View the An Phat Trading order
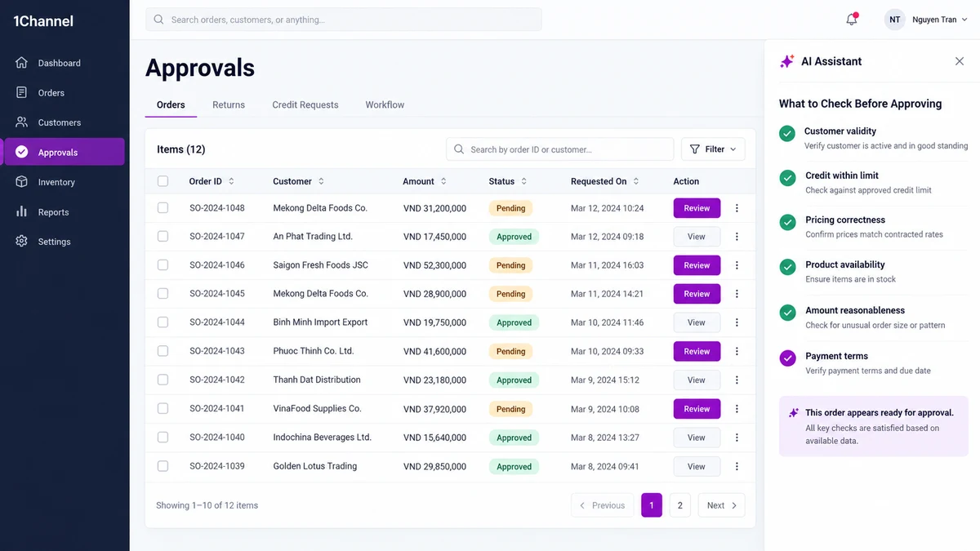Image resolution: width=980 pixels, height=551 pixels. pos(697,237)
